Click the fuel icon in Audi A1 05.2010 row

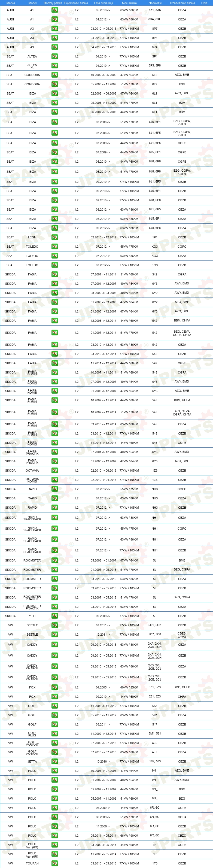point(54,10)
